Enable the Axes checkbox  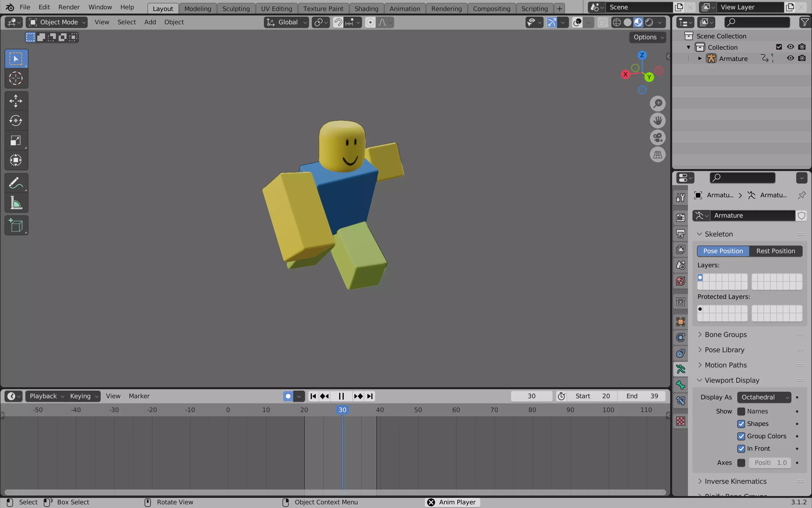pos(741,463)
